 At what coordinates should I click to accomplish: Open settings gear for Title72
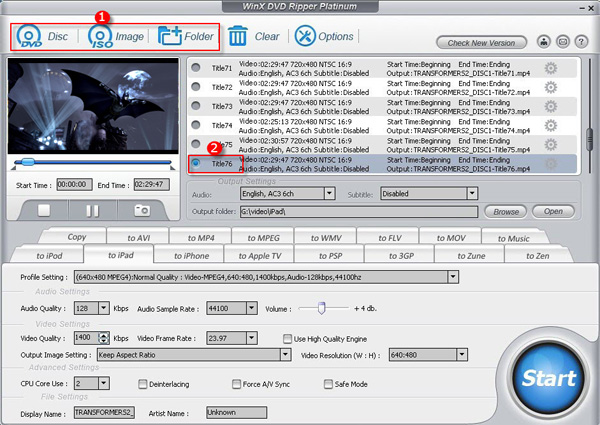[x=551, y=88]
